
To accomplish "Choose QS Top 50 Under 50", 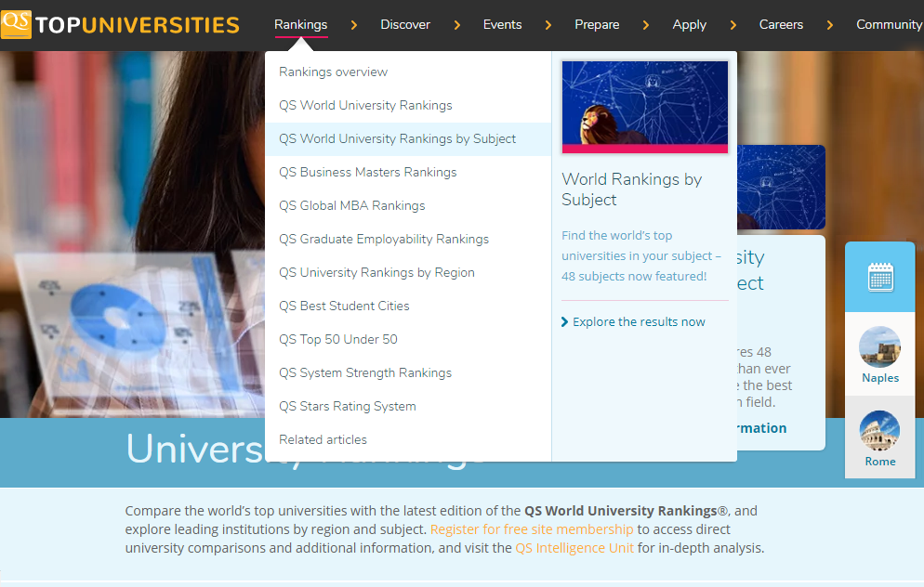I will tap(408, 339).
